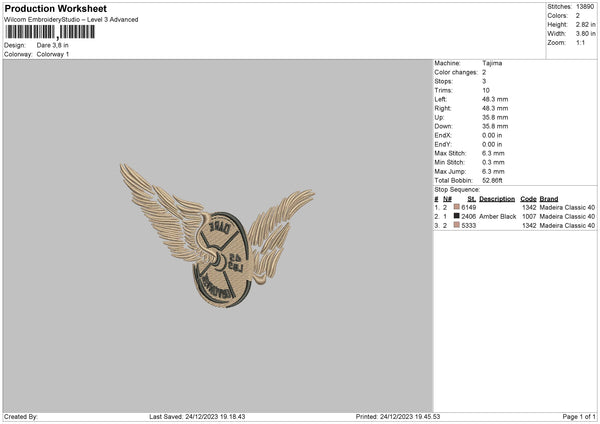
Task: Click the Last Saved timestamp
Action: click(x=197, y=417)
